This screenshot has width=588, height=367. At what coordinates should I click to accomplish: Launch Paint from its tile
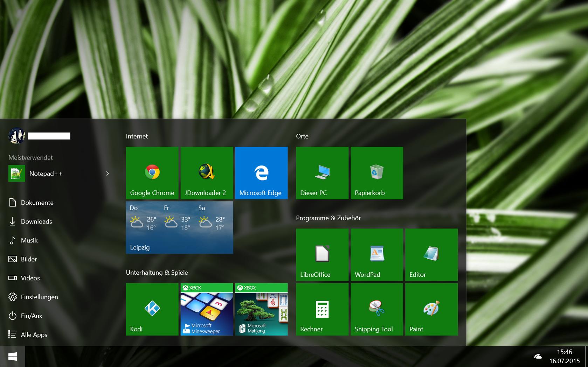pos(431,309)
